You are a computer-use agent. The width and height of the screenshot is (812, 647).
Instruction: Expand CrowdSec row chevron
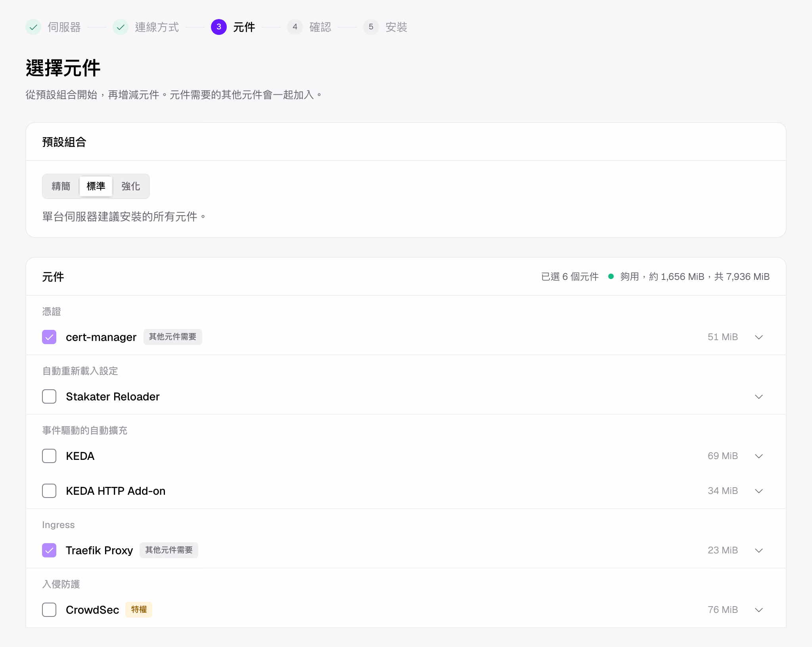(759, 610)
